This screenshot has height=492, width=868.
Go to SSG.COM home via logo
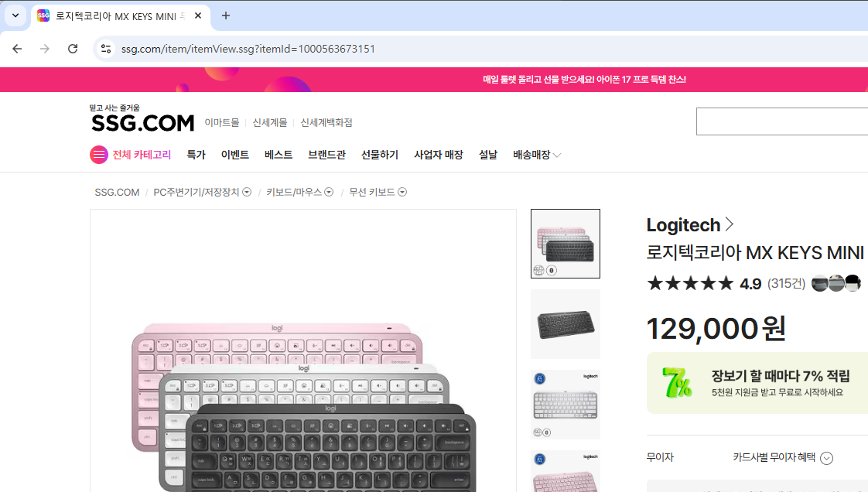[143, 122]
